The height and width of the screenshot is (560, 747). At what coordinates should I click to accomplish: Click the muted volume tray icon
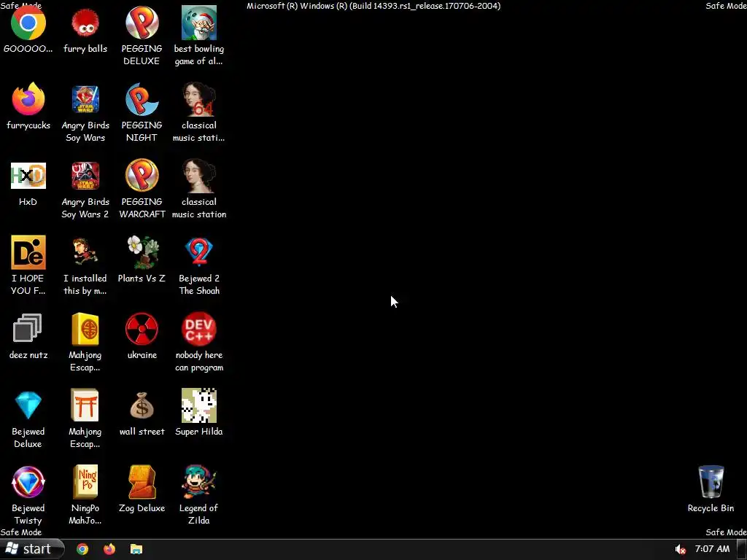click(x=681, y=550)
